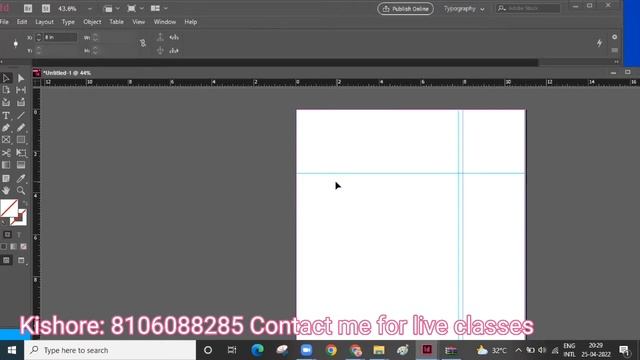Viewport: 640px width, 360px height.
Task: Click the Apply Color button
Action: [4, 247]
